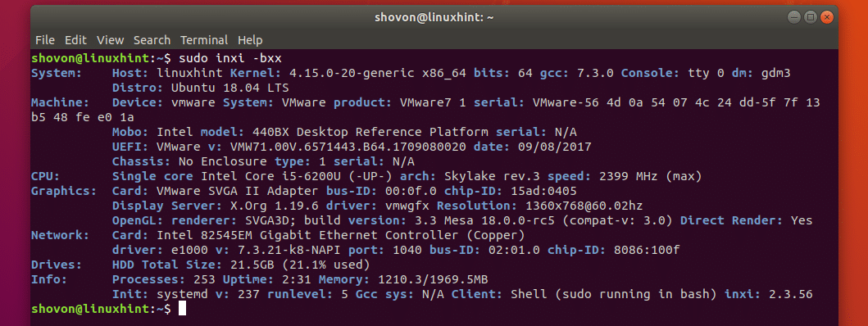Image resolution: width=868 pixels, height=326 pixels.
Task: Open the Search menu
Action: tap(152, 40)
